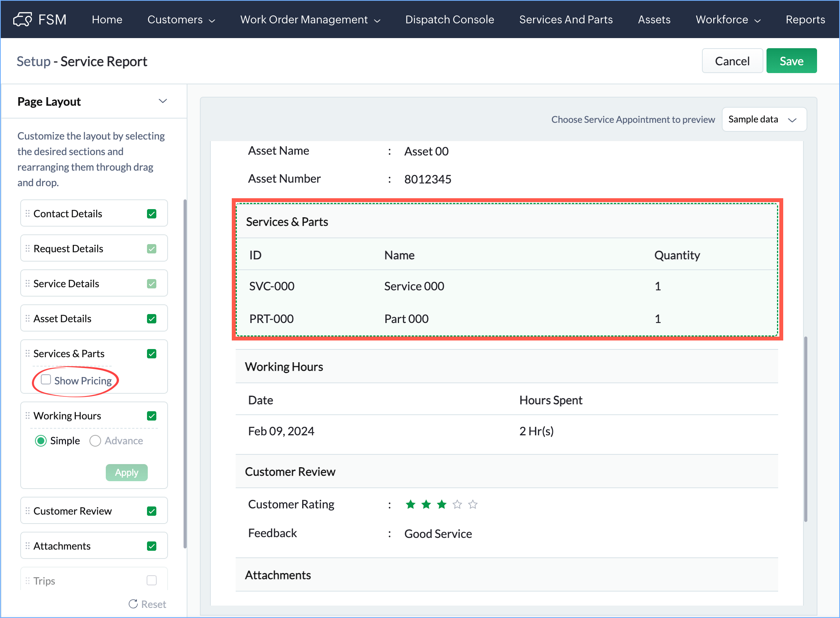Click the third star in Customer Rating
Screen dimensions: 840x618
pyautogui.click(x=442, y=505)
